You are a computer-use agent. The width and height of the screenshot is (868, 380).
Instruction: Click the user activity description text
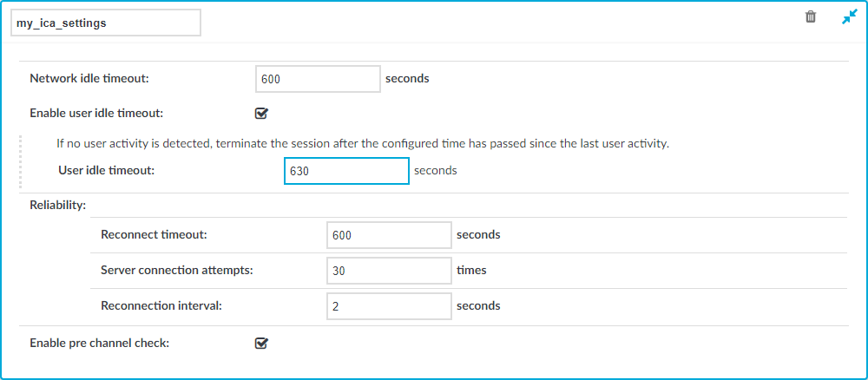(x=363, y=144)
